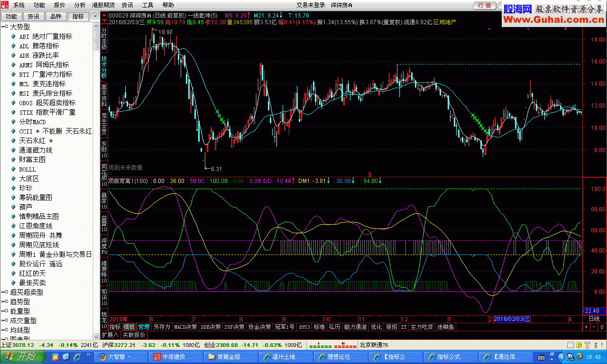
Task: Click the minus zoom button at bottom right
Action: coord(594,327)
